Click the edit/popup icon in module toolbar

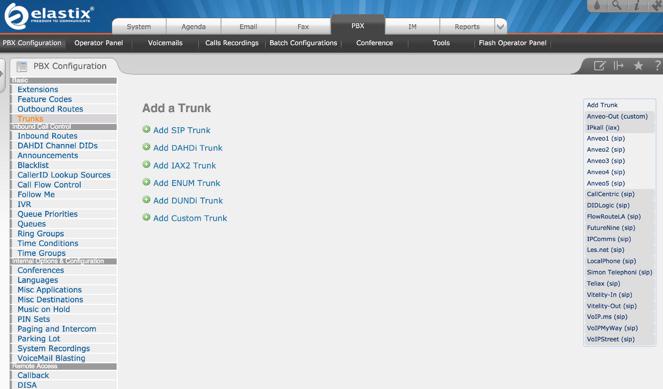tap(599, 66)
